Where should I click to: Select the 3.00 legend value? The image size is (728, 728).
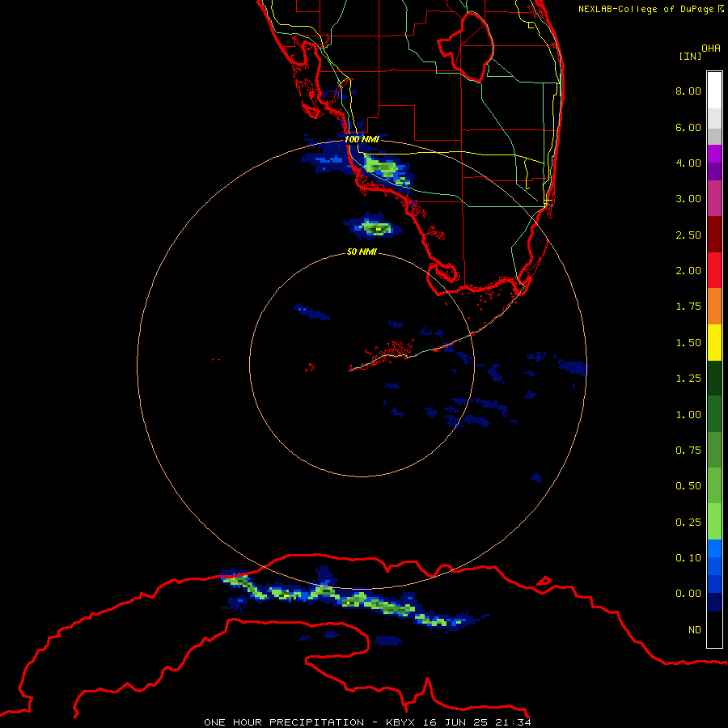click(688, 199)
